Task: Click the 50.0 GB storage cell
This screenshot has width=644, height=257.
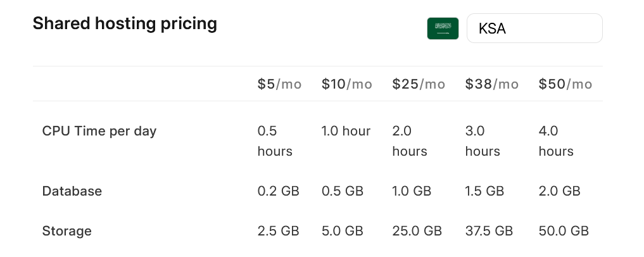Action: coord(564,231)
